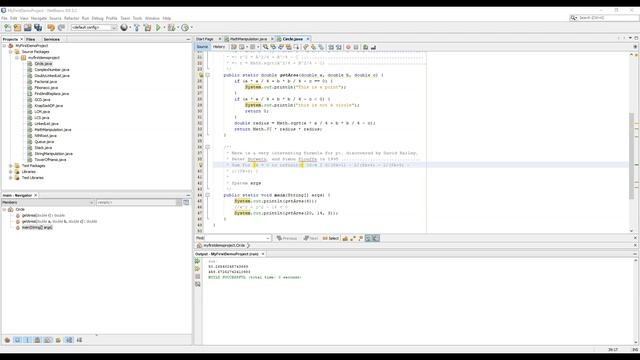Click the Last Edit icon in editor toolbar

(x=234, y=47)
